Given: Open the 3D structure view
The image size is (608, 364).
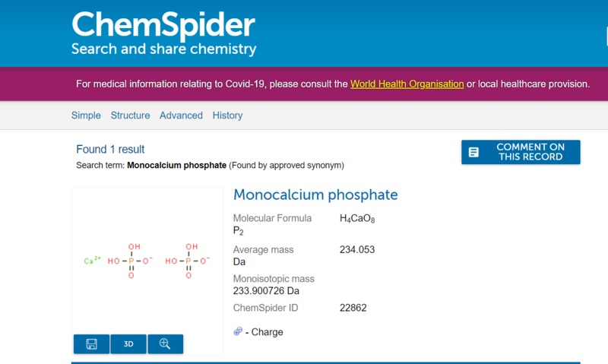Looking at the screenshot, I should click(128, 344).
